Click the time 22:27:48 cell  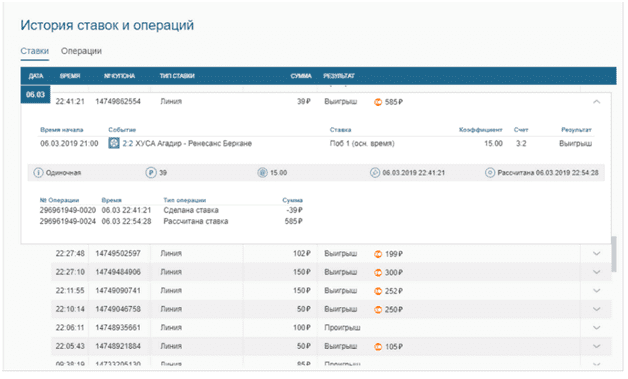tap(70, 253)
